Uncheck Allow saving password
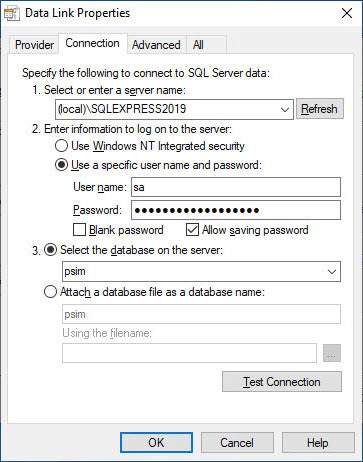The width and height of the screenshot is (363, 462). 192,230
